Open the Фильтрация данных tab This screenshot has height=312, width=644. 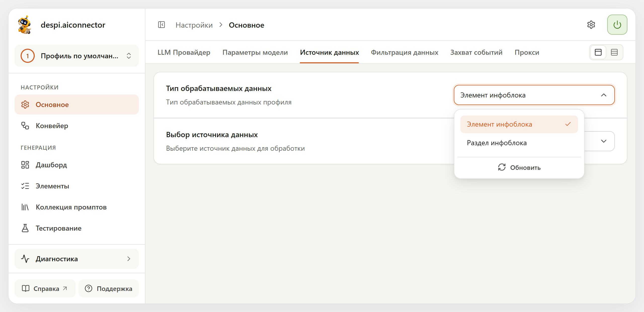[x=405, y=53]
